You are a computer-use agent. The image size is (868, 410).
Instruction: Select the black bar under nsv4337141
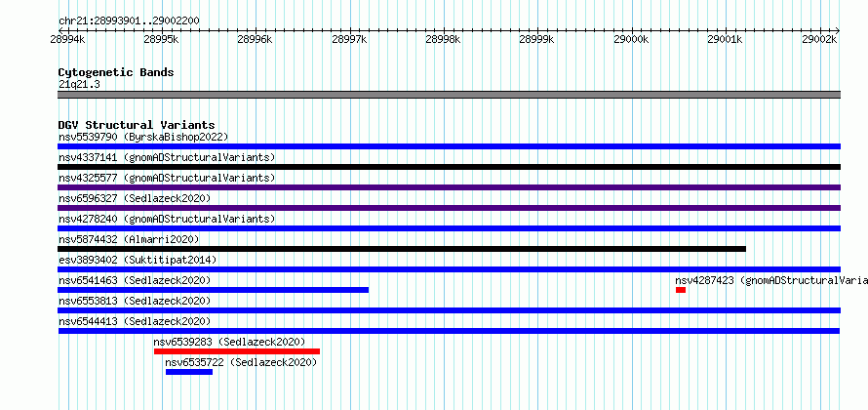449,167
